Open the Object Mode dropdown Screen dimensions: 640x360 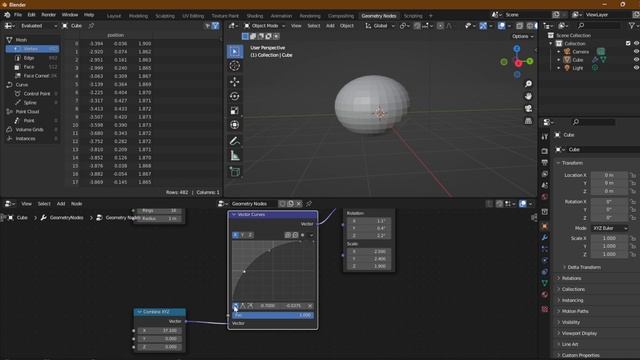pos(264,26)
